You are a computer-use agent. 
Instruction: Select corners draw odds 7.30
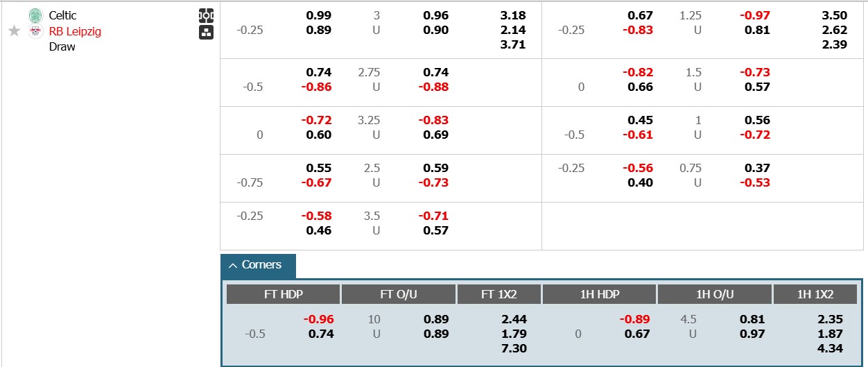tap(512, 349)
